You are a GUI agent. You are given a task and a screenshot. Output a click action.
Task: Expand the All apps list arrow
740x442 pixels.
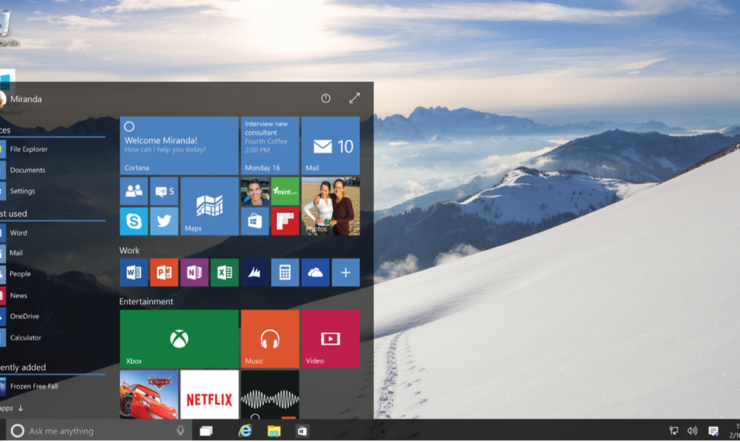[x=20, y=408]
